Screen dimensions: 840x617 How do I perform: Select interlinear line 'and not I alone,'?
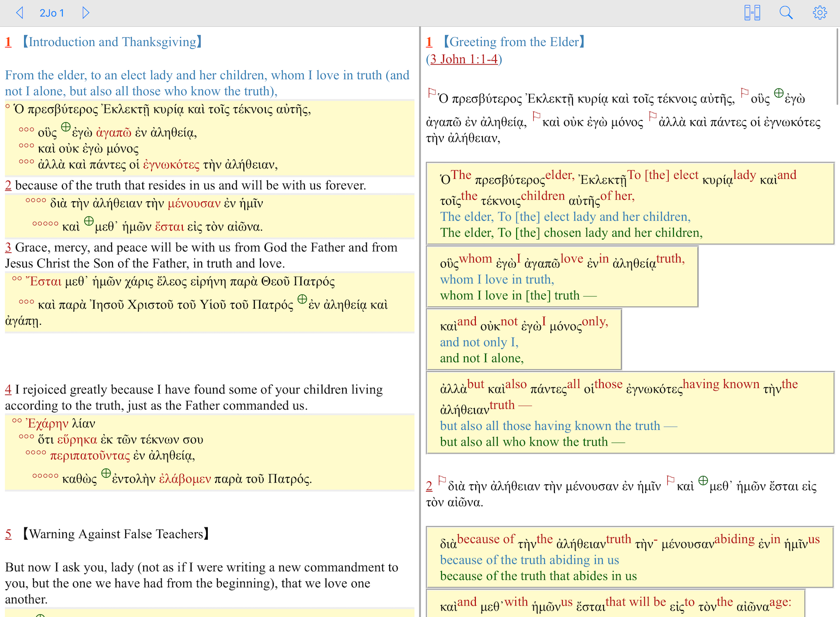pos(482,358)
